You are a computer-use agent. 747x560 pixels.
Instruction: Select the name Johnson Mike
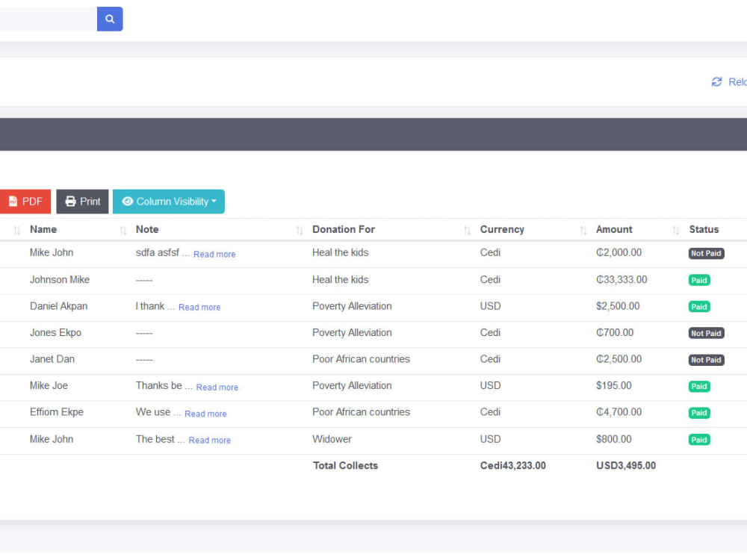[60, 279]
